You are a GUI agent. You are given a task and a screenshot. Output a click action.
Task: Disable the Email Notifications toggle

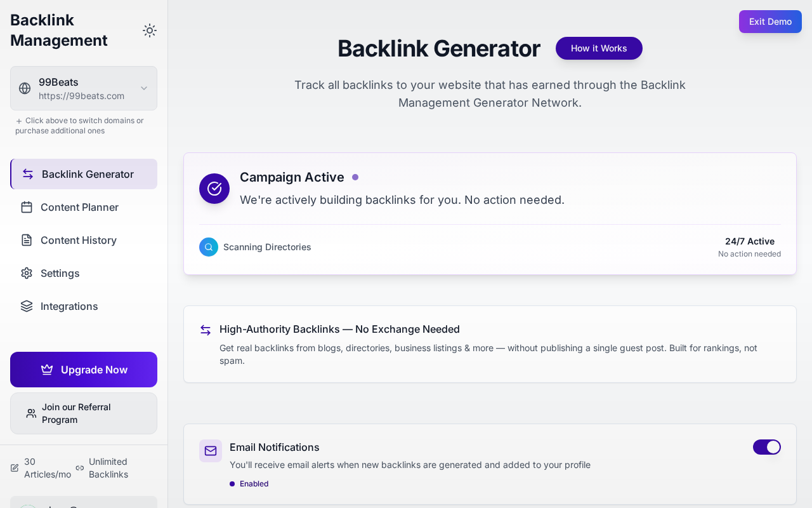coord(766,447)
